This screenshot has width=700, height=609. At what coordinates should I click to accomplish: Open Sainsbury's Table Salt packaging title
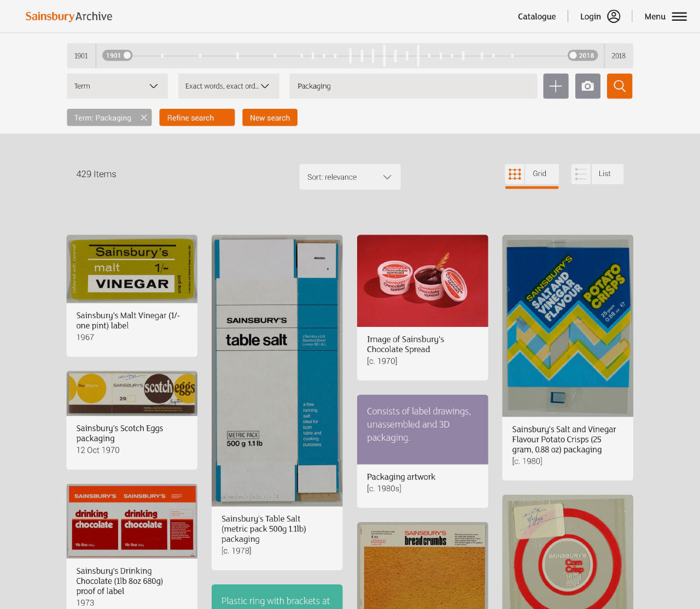tap(264, 529)
